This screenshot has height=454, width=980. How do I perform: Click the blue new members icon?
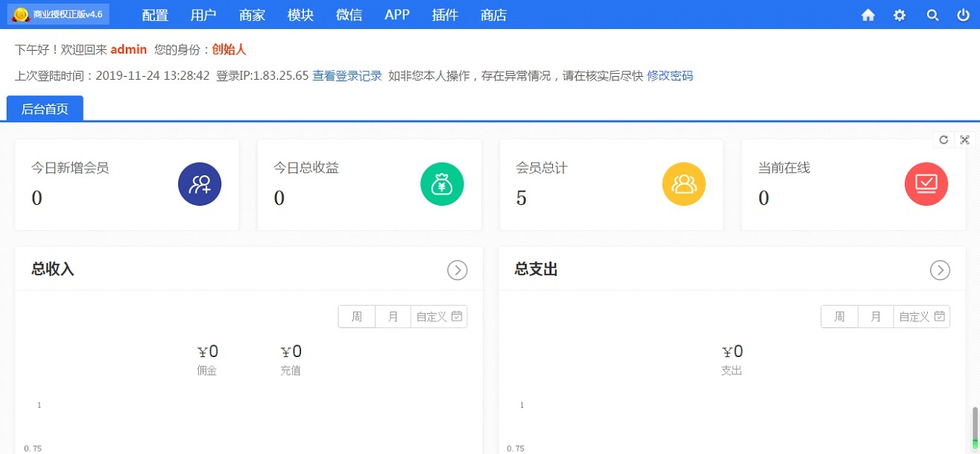[200, 184]
